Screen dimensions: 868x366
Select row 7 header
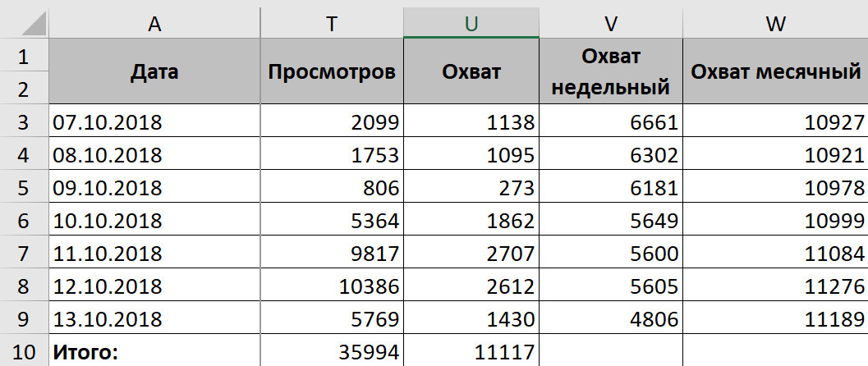click(x=23, y=253)
